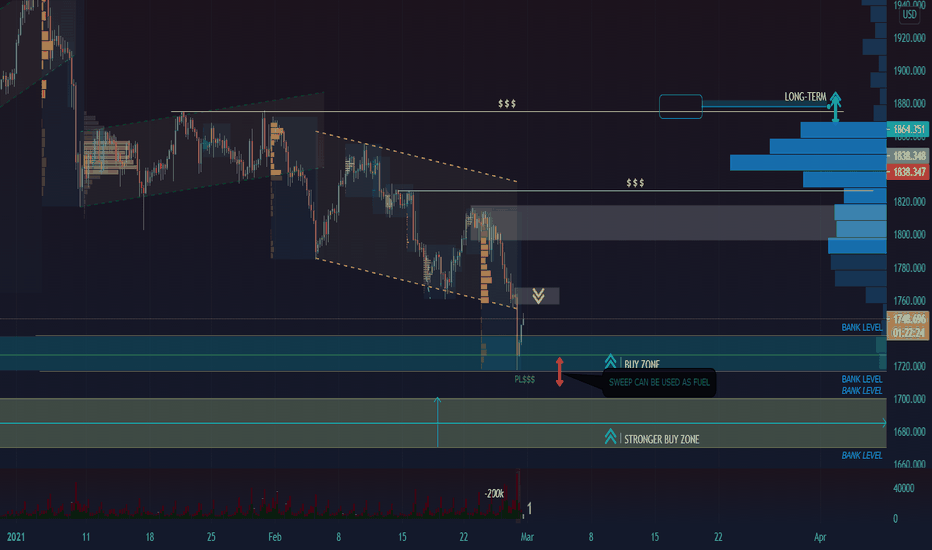Click the 1720.000 price axis value
This screenshot has width=932, height=550.
coord(909,366)
